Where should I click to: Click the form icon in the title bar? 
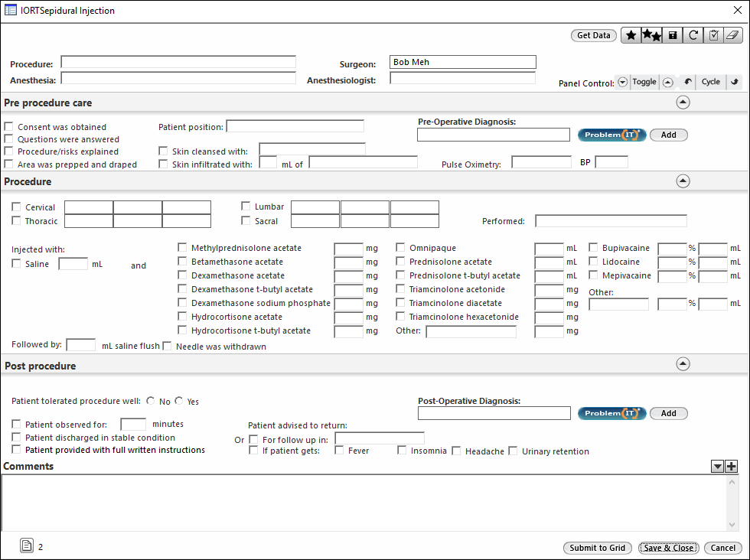[10, 10]
